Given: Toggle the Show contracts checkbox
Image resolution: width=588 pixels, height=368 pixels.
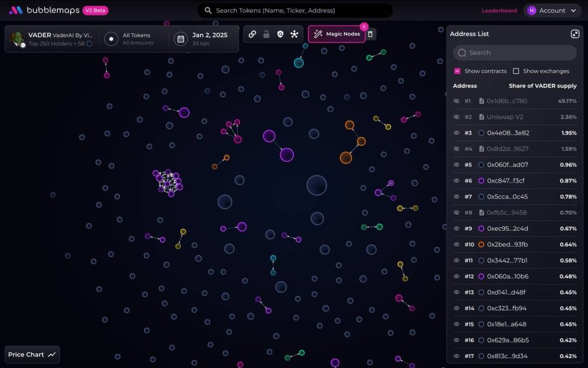Looking at the screenshot, I should pyautogui.click(x=457, y=71).
